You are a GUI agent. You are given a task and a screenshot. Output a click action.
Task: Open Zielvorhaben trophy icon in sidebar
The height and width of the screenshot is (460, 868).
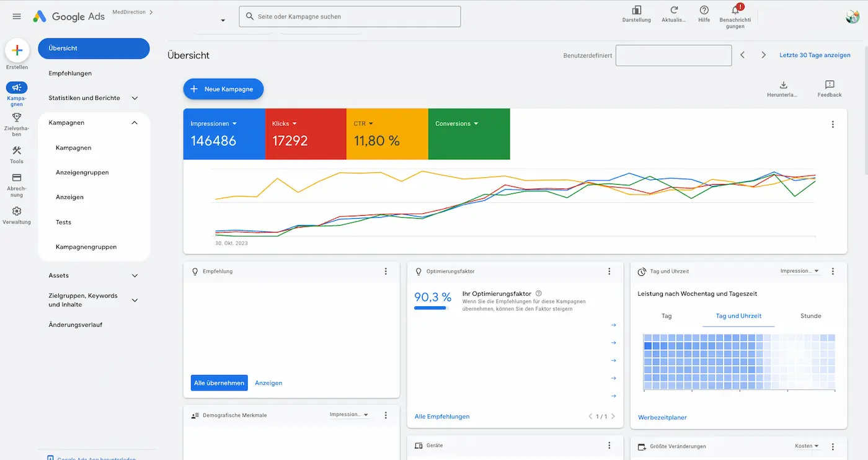point(17,117)
